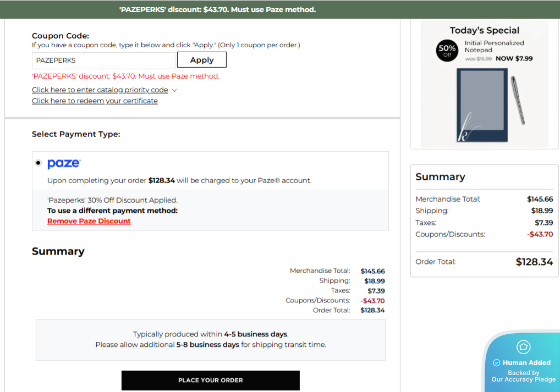Open the Our Accuracy Pledge text
Image resolution: width=560 pixels, height=392 pixels.
coord(523,379)
